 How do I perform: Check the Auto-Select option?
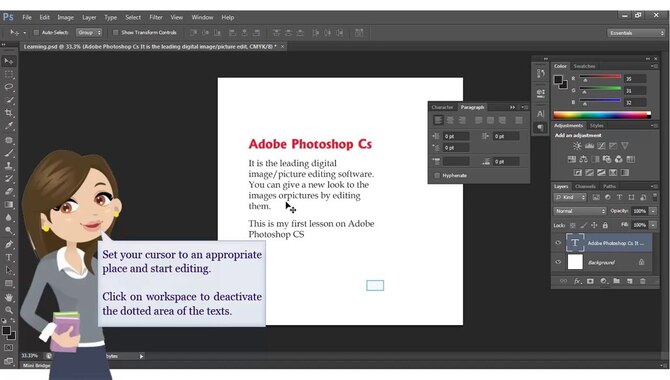tap(36, 32)
